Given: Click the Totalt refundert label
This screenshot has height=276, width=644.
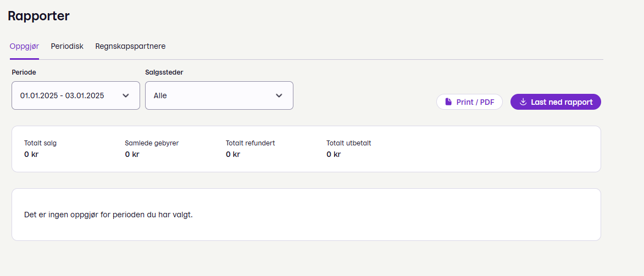Looking at the screenshot, I should point(250,143).
